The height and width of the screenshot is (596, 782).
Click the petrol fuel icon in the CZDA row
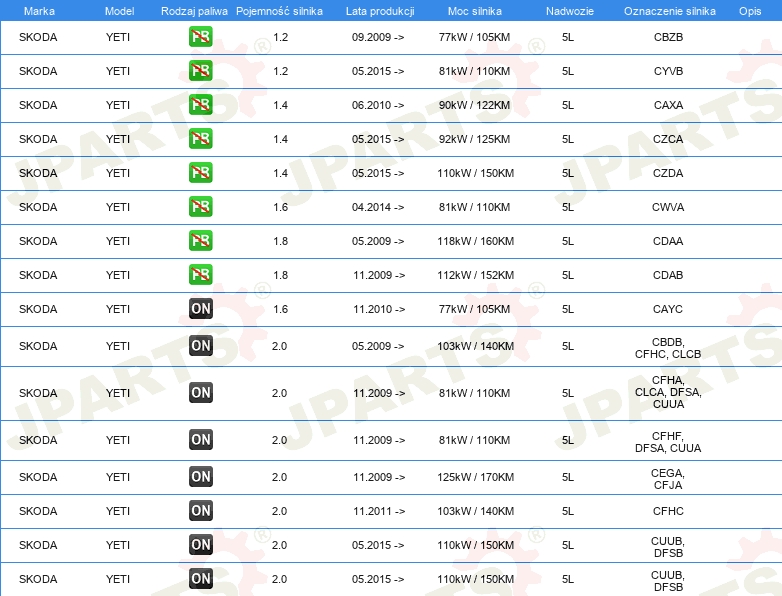coord(200,173)
